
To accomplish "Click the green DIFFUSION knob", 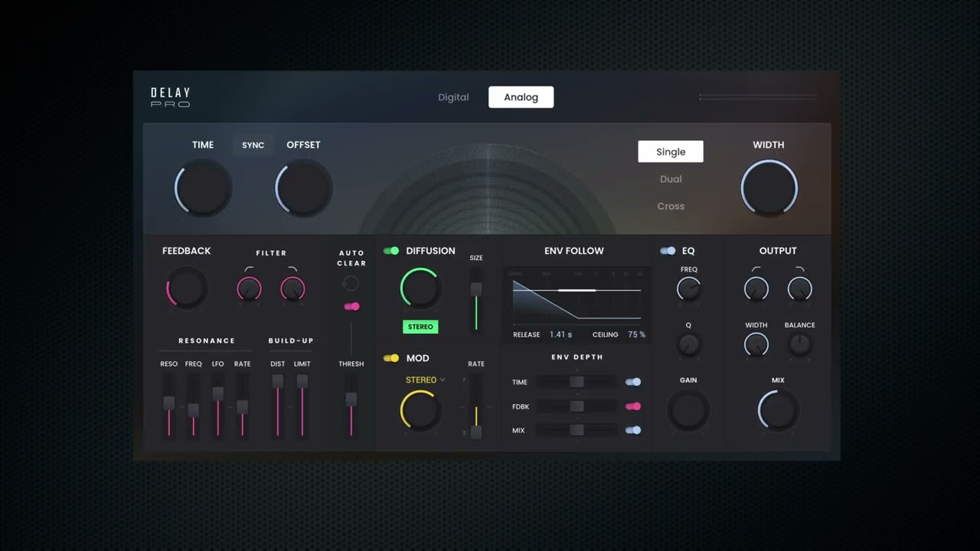I will click(x=420, y=288).
